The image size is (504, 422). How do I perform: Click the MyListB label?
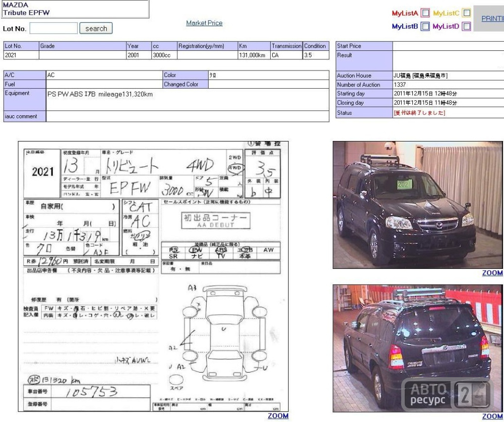[x=405, y=26]
